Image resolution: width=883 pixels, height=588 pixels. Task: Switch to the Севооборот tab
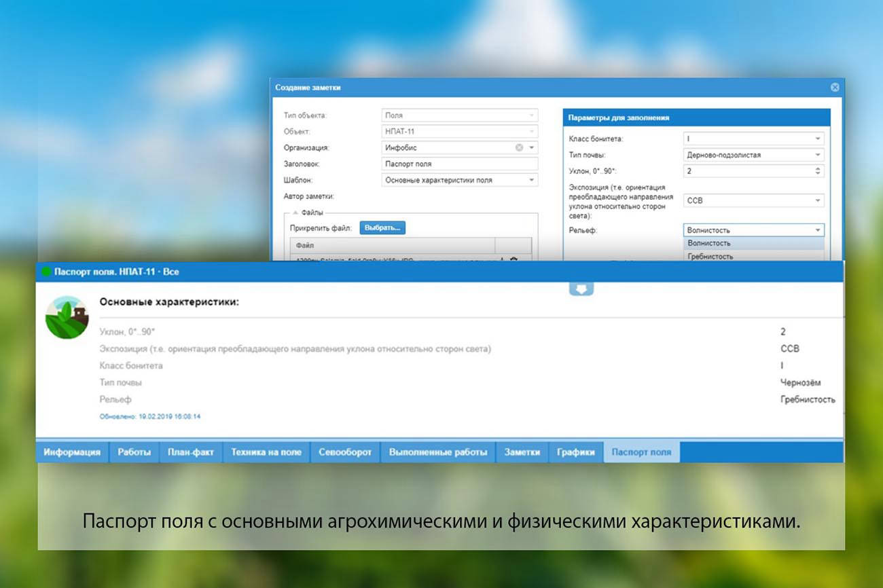coord(345,451)
